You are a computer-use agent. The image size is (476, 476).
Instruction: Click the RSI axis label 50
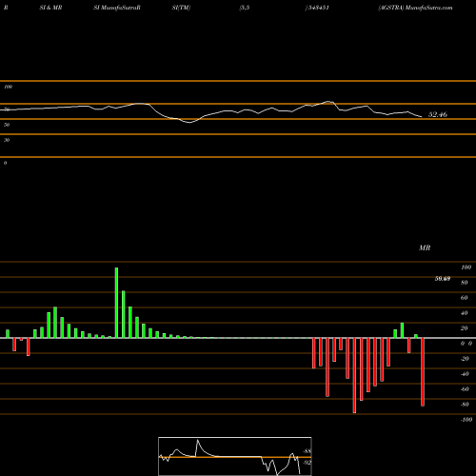tap(7, 125)
